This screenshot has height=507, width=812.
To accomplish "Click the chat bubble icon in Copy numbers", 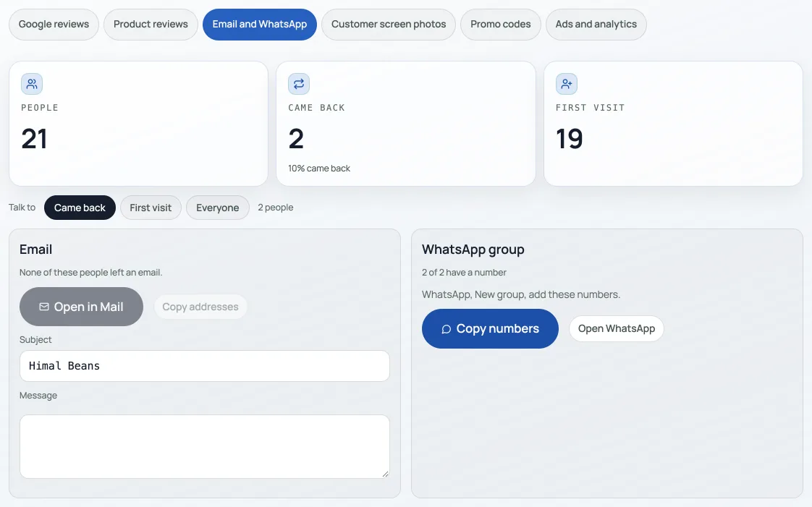I will click(x=446, y=329).
